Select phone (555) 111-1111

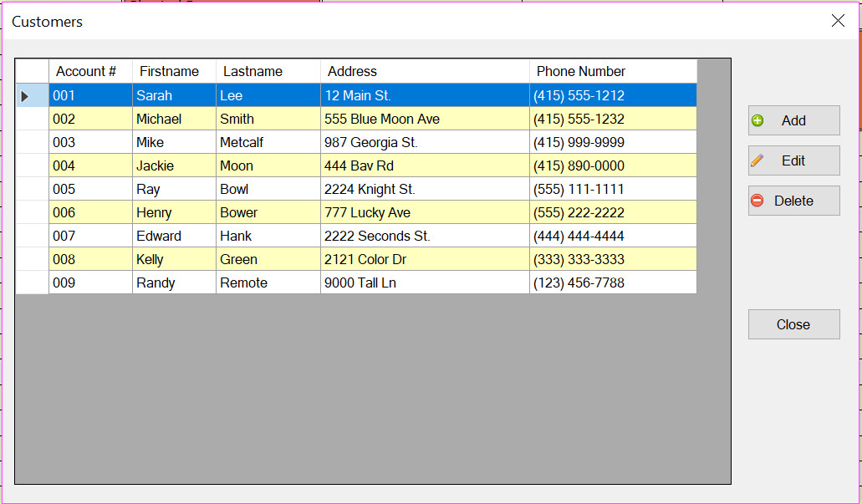614,189
